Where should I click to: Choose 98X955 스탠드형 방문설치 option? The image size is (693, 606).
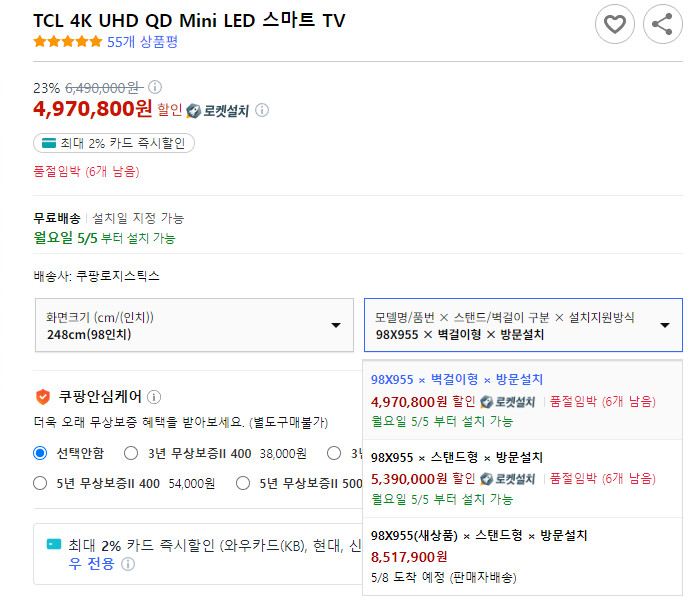522,478
